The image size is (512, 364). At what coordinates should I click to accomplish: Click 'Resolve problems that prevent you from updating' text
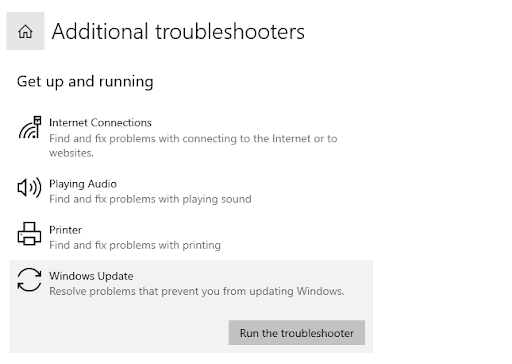click(x=172, y=291)
